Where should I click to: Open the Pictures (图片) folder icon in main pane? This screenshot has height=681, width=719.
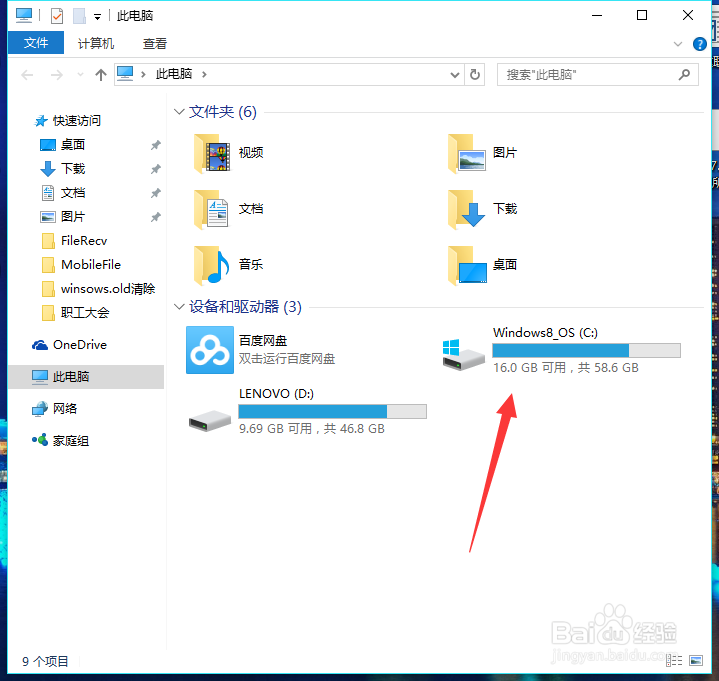point(467,153)
